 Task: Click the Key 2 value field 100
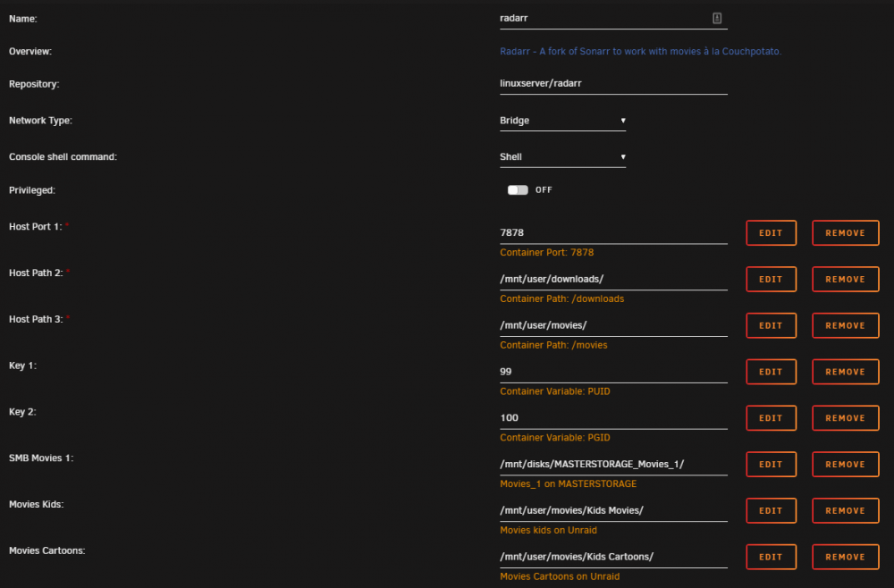pos(613,418)
